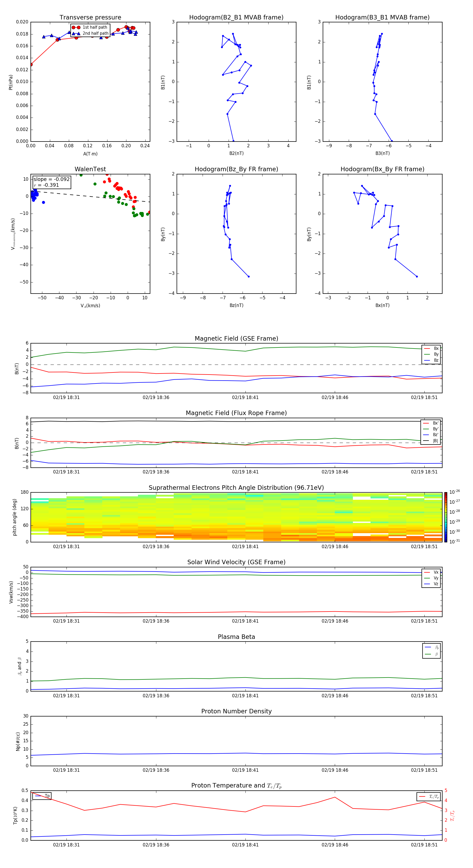
Task: Click the red Vx line in velocity plot
Action: pos(236,612)
